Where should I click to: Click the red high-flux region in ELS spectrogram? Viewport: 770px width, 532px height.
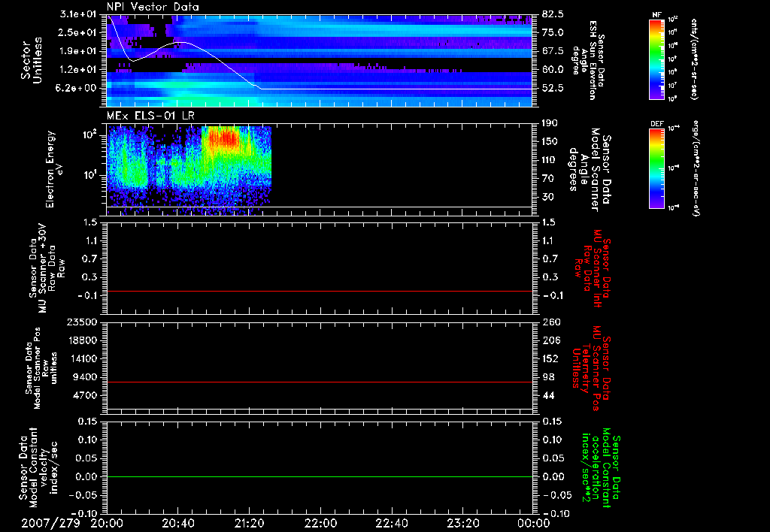coord(225,138)
